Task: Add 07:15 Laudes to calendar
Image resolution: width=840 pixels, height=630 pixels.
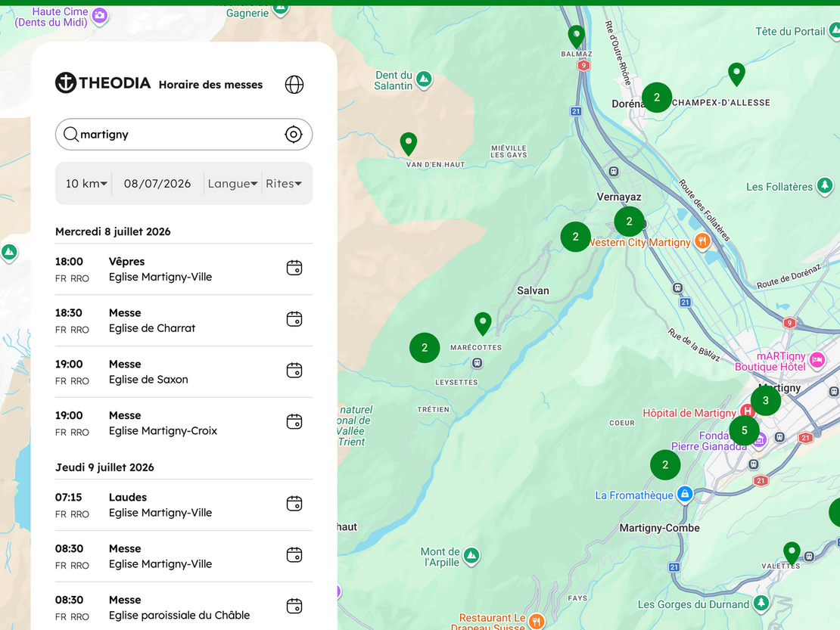Action: [294, 504]
